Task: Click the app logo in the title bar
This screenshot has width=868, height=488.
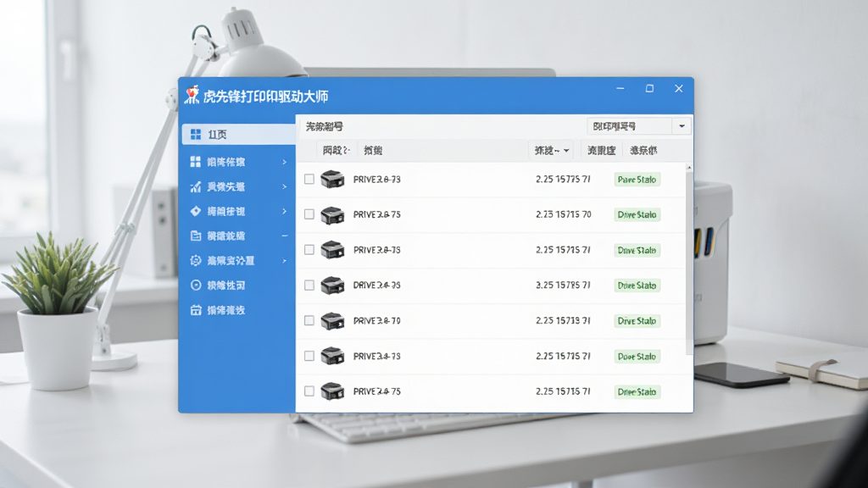Action: (192, 95)
